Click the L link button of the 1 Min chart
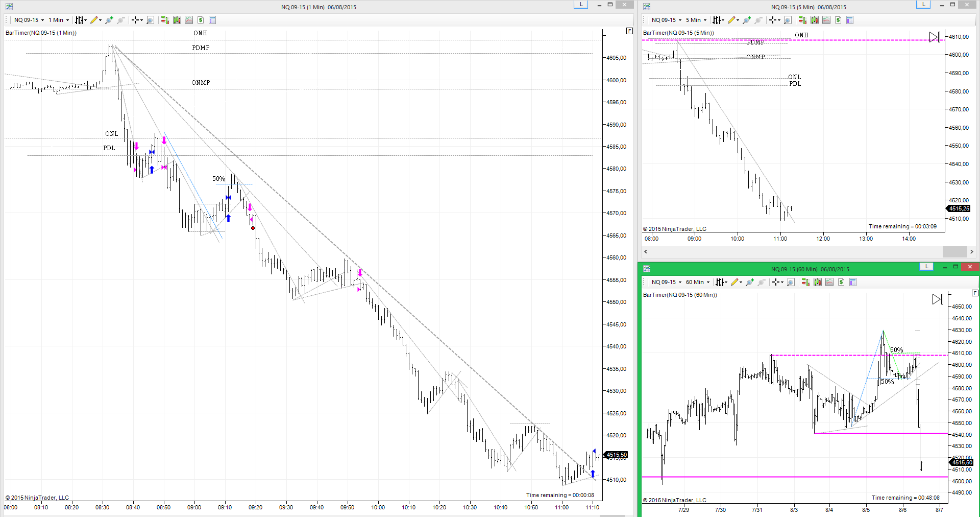 coord(581,4)
